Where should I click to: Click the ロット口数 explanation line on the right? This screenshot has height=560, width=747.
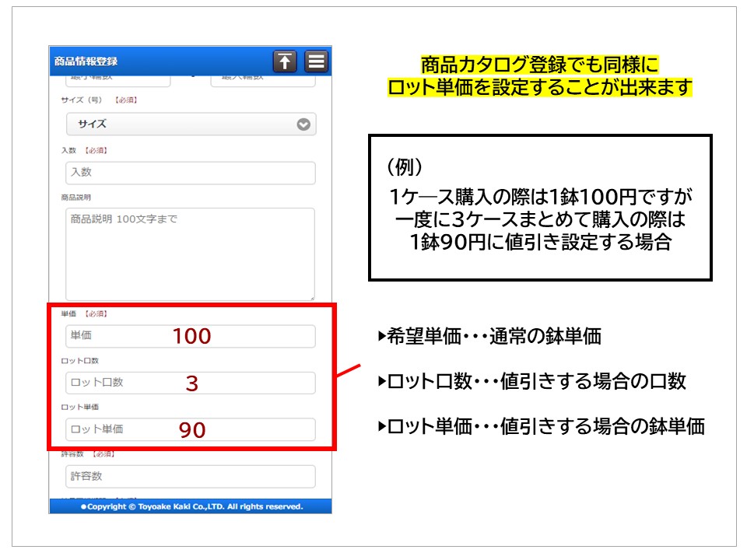pyautogui.click(x=531, y=382)
